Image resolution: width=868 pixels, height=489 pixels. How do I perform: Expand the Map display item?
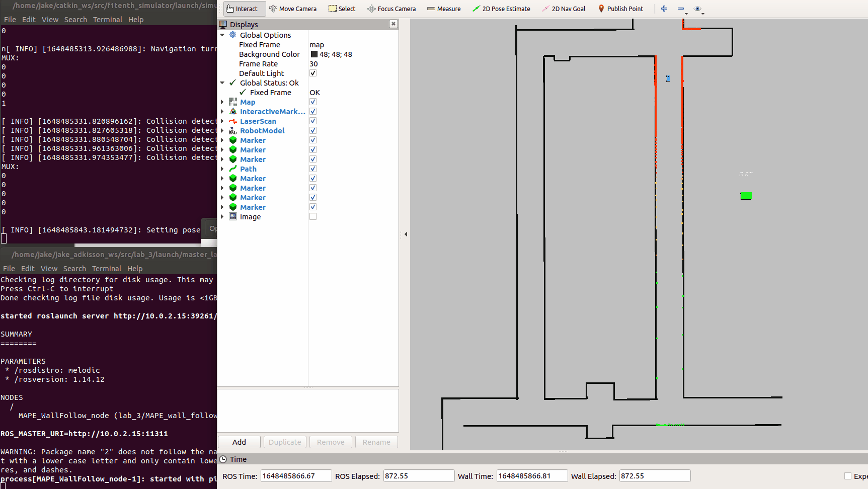pyautogui.click(x=222, y=102)
